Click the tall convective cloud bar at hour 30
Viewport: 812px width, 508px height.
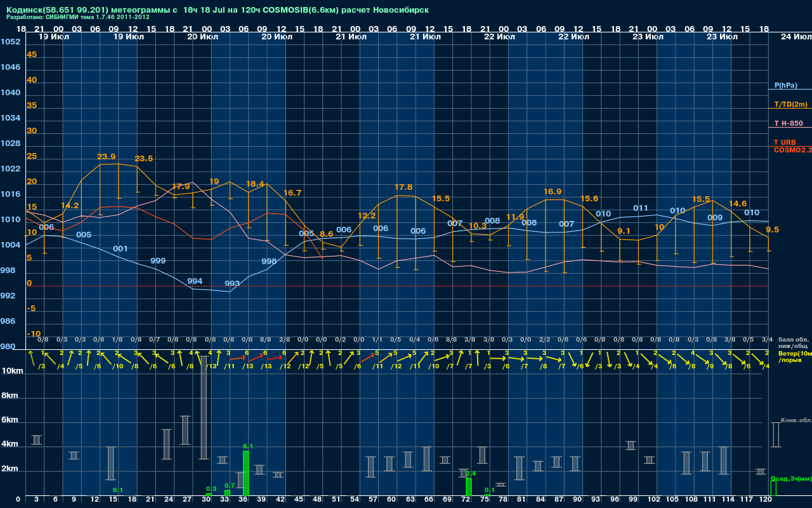point(204,407)
